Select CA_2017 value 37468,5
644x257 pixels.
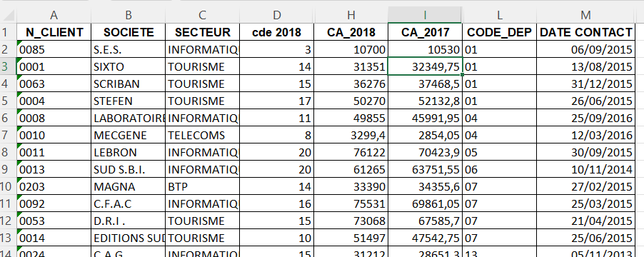425,84
